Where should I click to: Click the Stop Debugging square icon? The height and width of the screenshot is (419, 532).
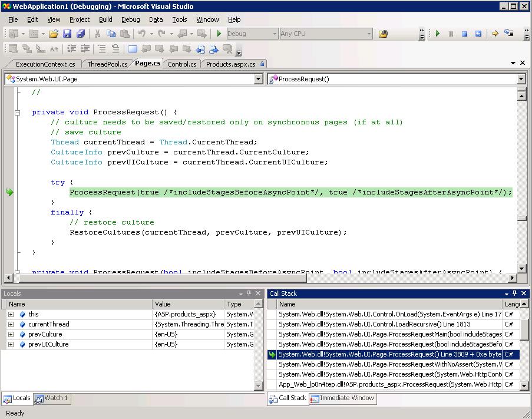pos(464,34)
